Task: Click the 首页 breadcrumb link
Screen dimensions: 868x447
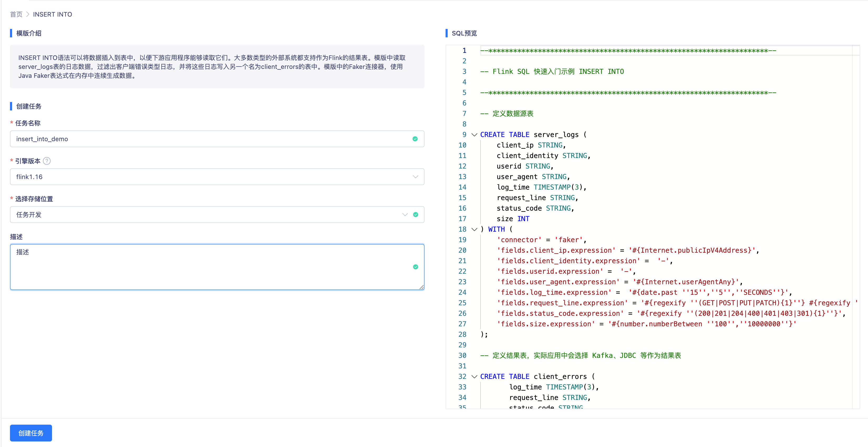Action: (x=16, y=14)
